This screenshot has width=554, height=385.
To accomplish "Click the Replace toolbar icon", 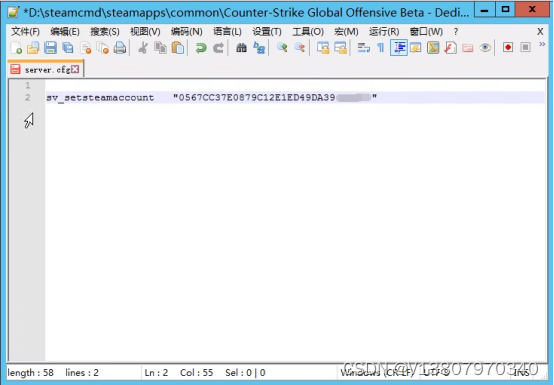I will pos(259,47).
